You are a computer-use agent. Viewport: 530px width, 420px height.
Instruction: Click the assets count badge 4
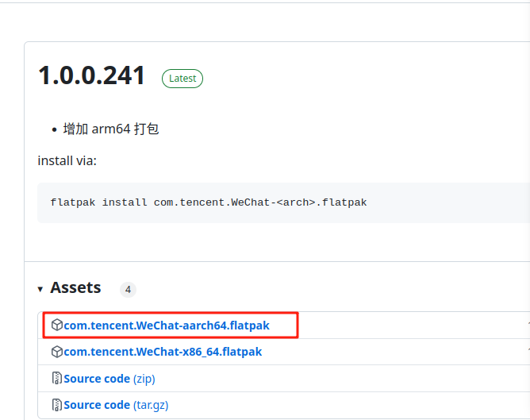pyautogui.click(x=128, y=290)
